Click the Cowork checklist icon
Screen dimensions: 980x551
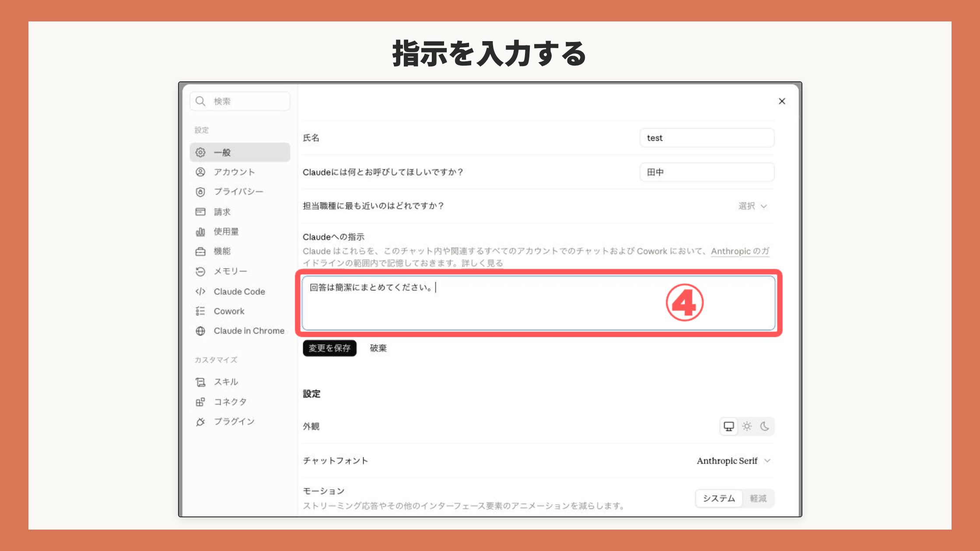click(200, 311)
